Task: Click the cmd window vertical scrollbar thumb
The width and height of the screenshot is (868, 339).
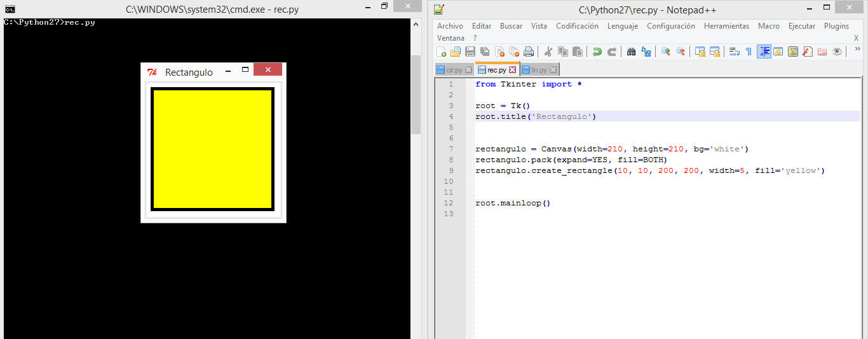Action: (x=416, y=95)
